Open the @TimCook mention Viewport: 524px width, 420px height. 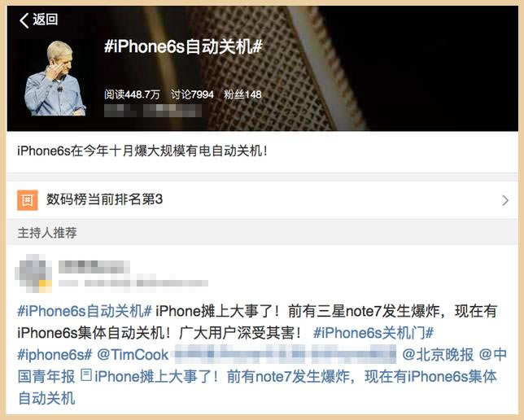click(133, 355)
